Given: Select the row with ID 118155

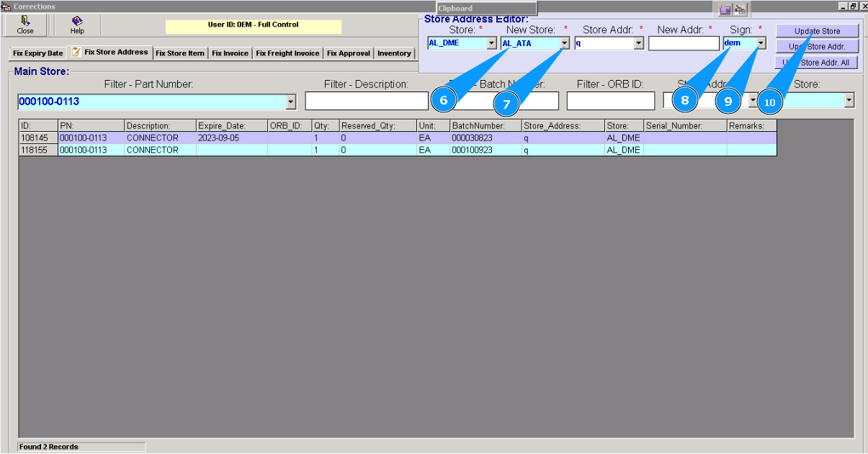Looking at the screenshot, I should click(398, 150).
